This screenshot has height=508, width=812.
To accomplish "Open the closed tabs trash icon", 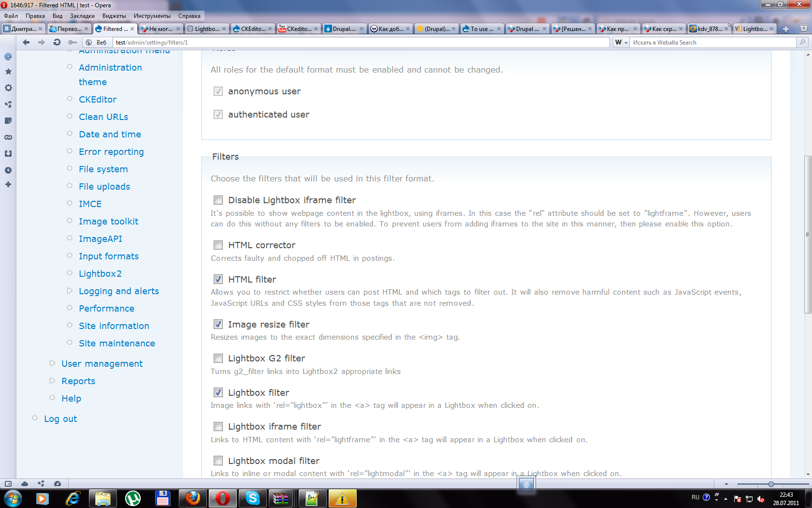I will (804, 29).
